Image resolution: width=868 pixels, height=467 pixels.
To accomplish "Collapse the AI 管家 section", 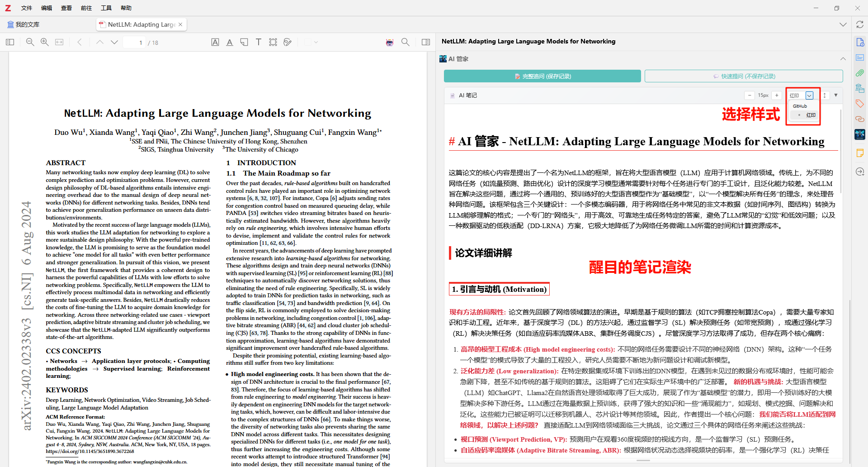I will click(843, 59).
